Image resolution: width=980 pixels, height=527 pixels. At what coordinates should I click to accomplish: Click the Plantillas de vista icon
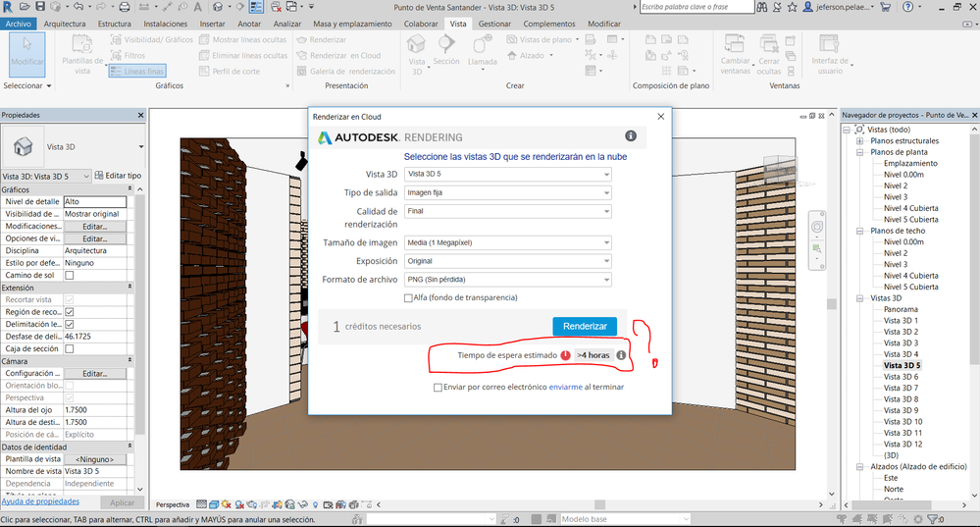pos(81,44)
